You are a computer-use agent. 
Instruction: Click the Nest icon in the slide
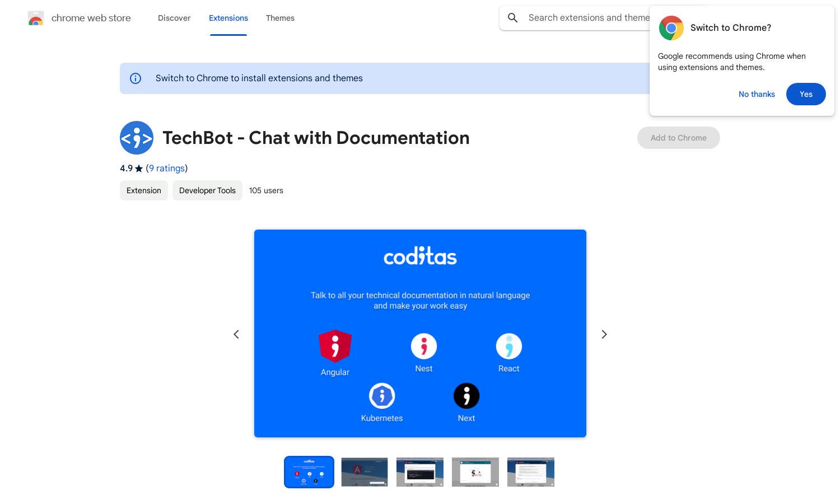pos(424,346)
